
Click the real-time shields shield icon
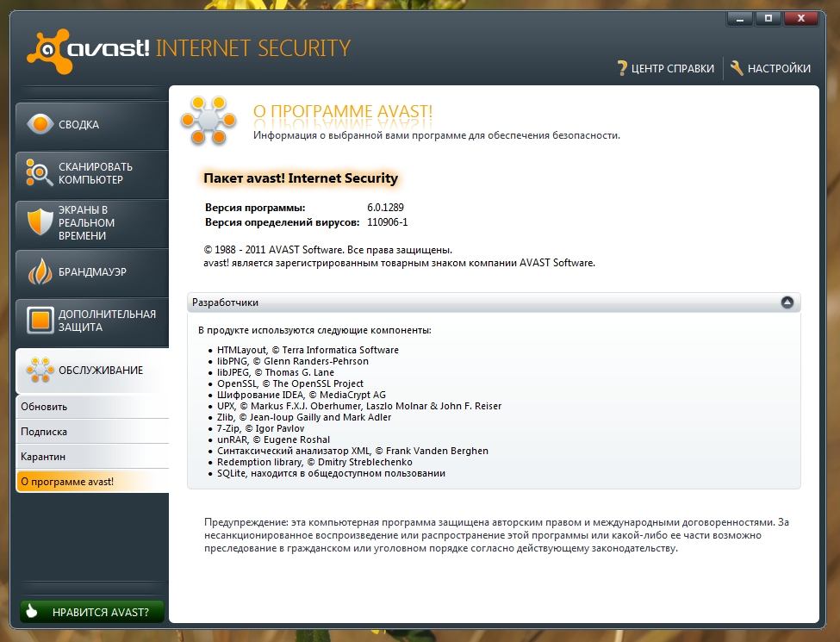click(39, 222)
